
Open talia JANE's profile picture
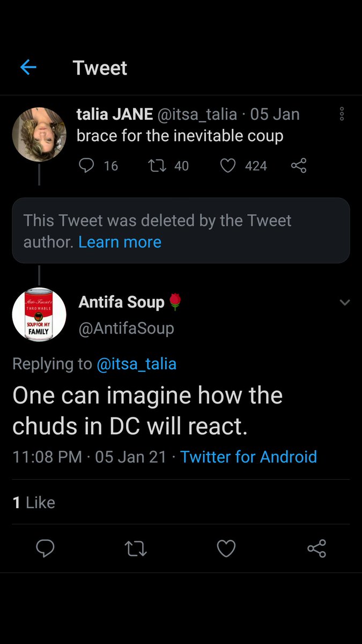tap(39, 134)
